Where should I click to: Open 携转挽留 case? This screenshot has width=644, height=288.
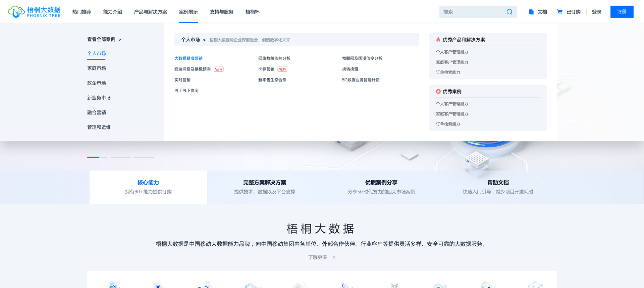pyautogui.click(x=350, y=69)
